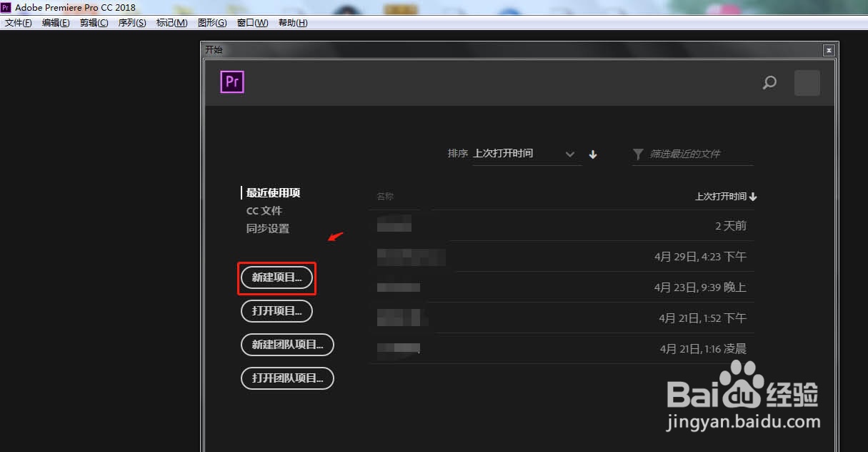Click the filter funnel icon
Image resolution: width=868 pixels, height=452 pixels.
click(x=638, y=154)
